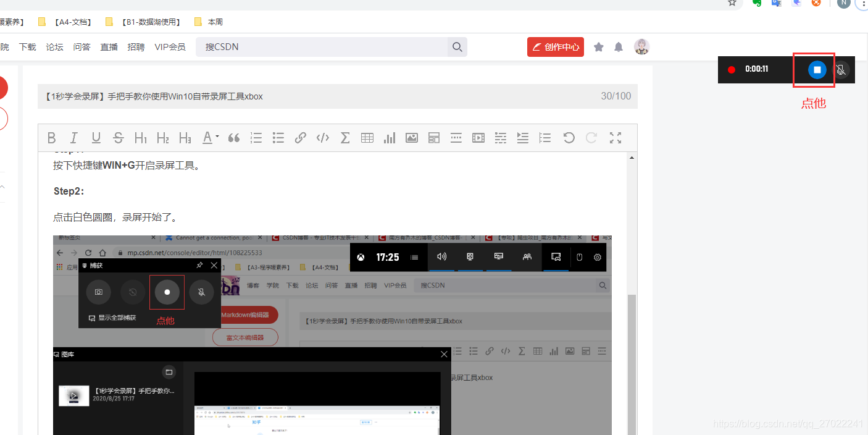This screenshot has width=868, height=435.
Task: Open the Chrome three-dot menu
Action: coord(863,3)
